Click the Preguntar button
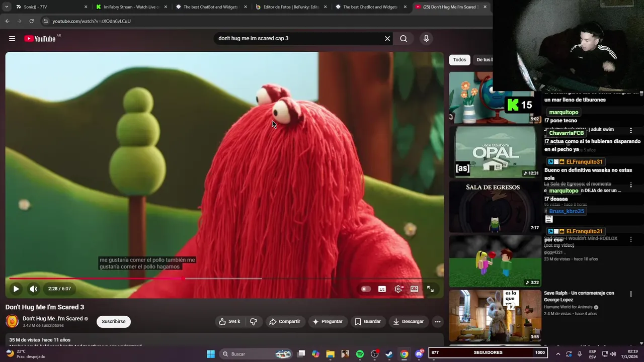 coord(328,322)
